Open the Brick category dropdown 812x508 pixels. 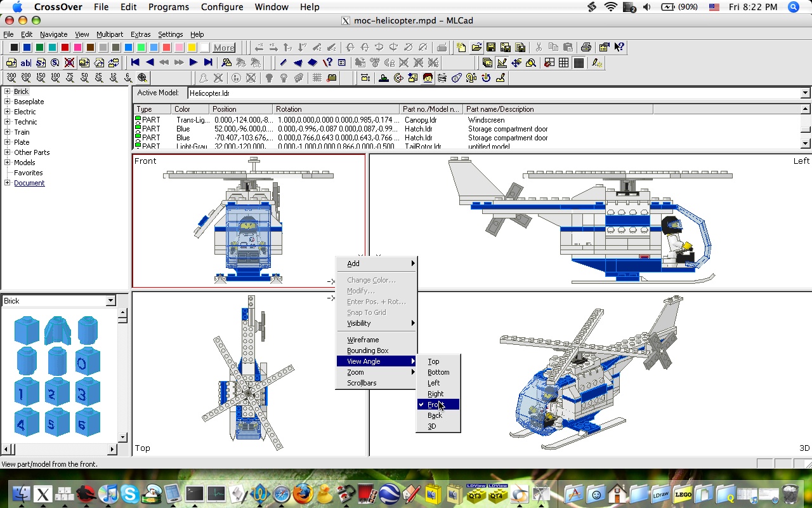[x=110, y=301]
